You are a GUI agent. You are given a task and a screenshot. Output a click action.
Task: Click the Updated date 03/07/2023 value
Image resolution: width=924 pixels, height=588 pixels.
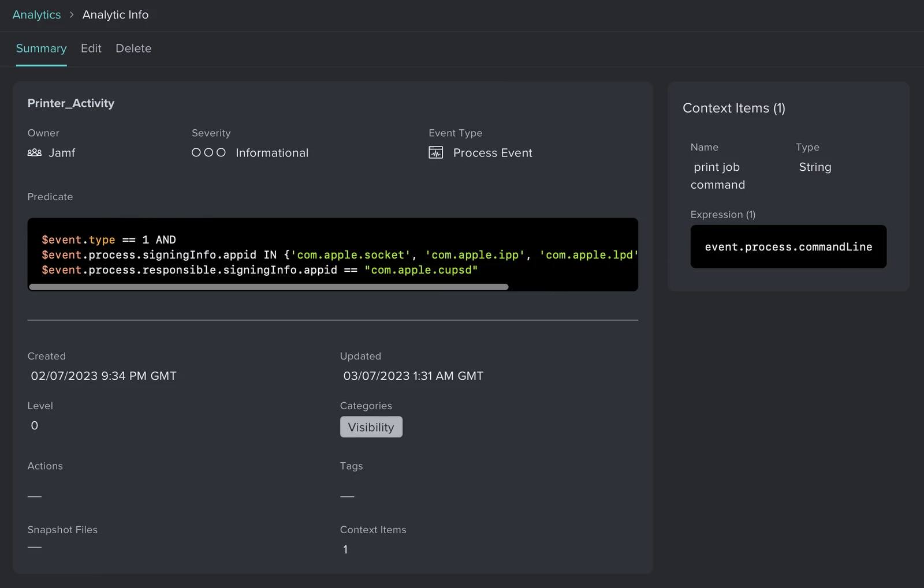point(413,376)
